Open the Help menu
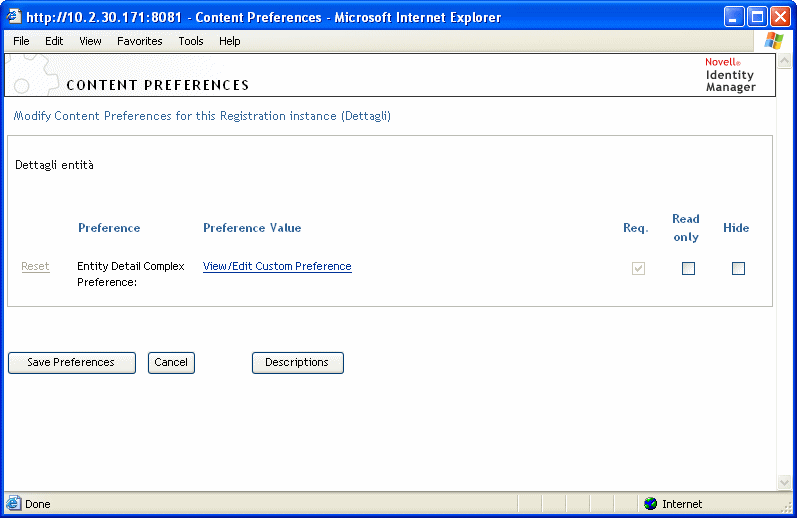Viewport: 797px width, 518px height. (229, 41)
